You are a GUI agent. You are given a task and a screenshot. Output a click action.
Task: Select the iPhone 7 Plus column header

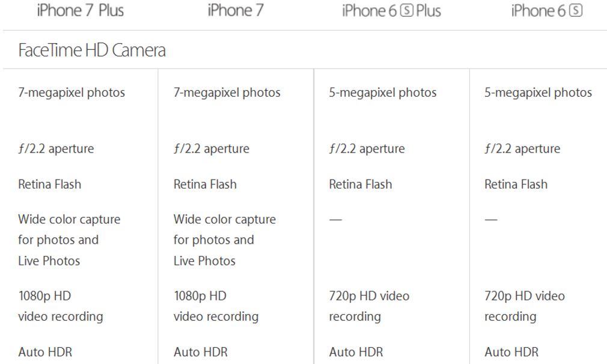81,11
